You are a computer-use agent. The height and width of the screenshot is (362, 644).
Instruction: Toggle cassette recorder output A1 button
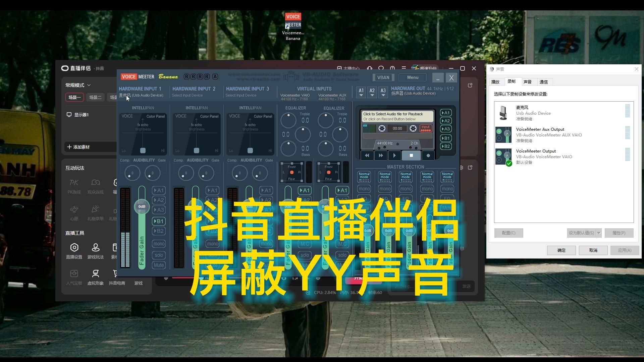click(446, 113)
